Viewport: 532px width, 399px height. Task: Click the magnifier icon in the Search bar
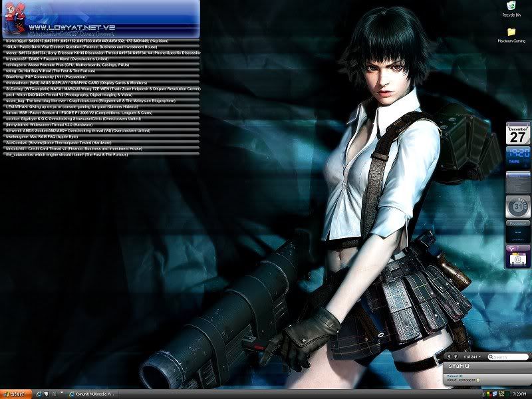491,356
